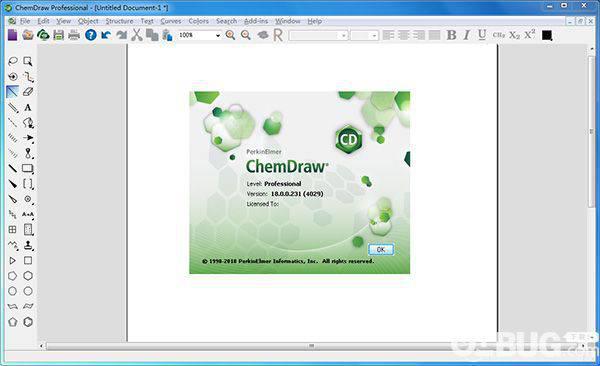The image size is (600, 366).
Task: Select the Cyclobutane ring tool
Action: [x=28, y=260]
